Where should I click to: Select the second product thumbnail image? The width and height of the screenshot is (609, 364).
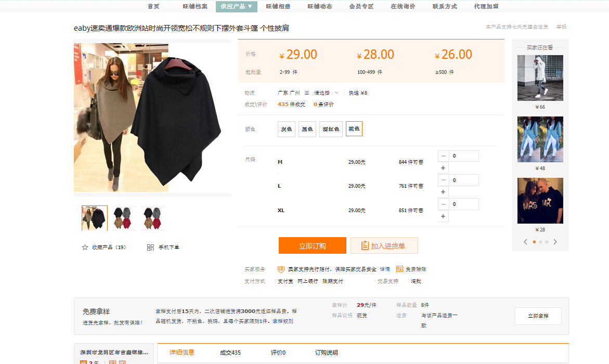(124, 218)
